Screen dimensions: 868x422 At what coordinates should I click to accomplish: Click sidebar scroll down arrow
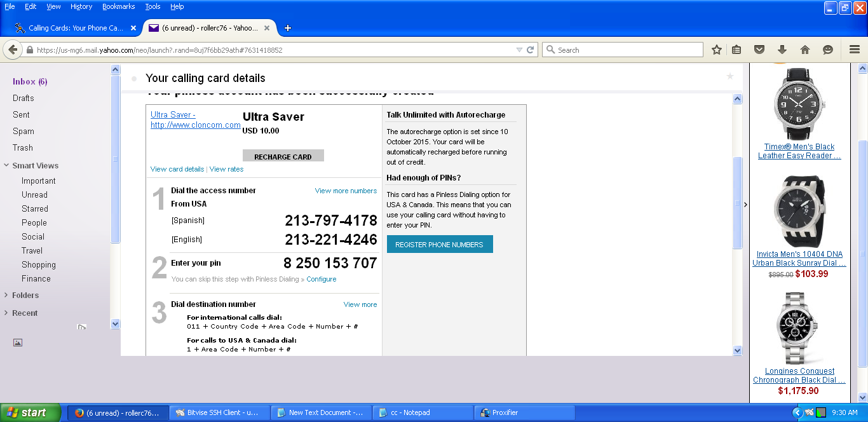tap(115, 323)
